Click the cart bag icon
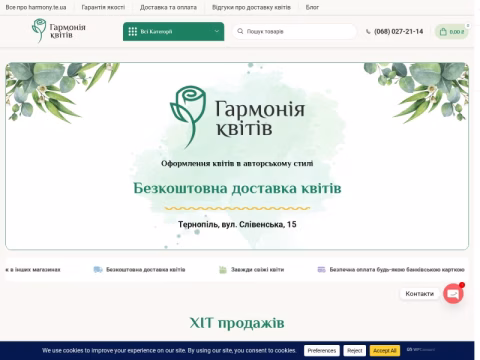 443,32
